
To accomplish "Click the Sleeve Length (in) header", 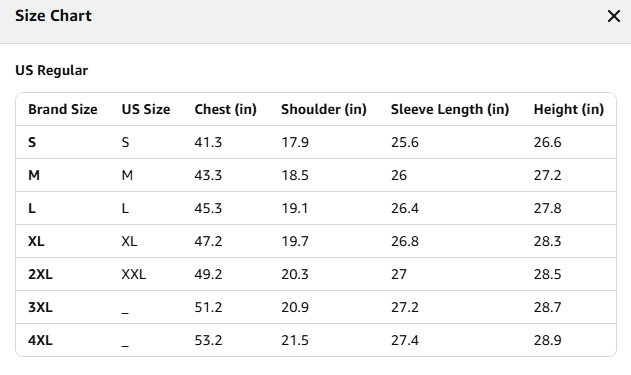I will pos(450,109).
